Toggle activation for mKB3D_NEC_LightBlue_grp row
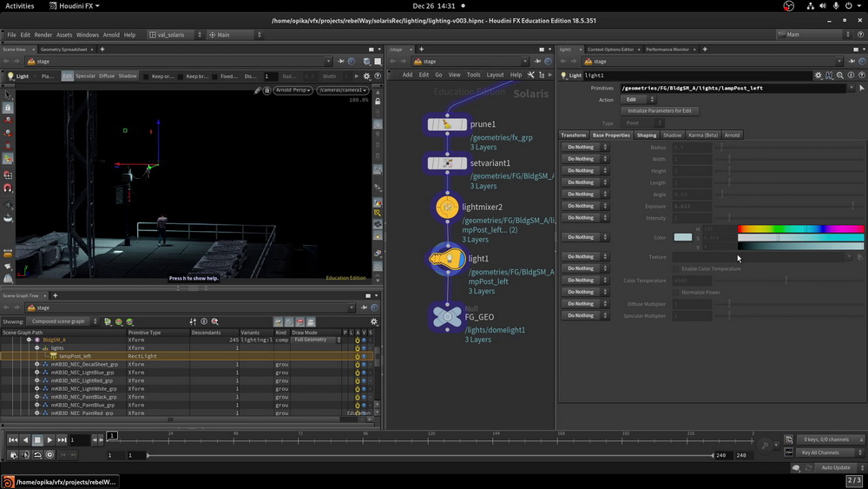 (357, 373)
